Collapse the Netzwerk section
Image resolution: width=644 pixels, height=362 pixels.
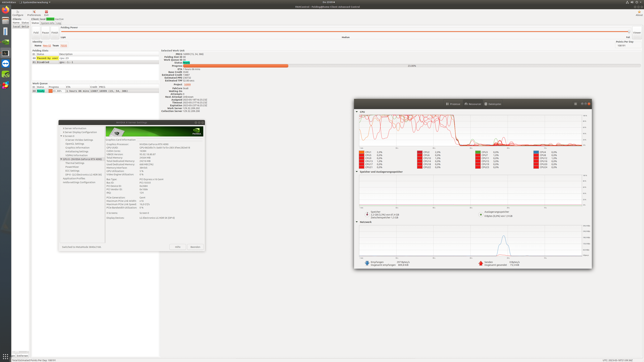pos(357,222)
